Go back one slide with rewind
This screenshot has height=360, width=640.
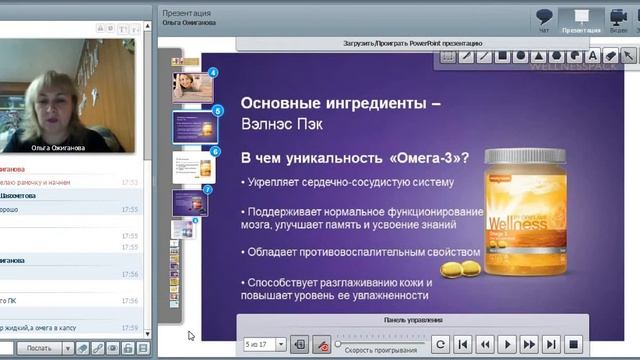485,345
